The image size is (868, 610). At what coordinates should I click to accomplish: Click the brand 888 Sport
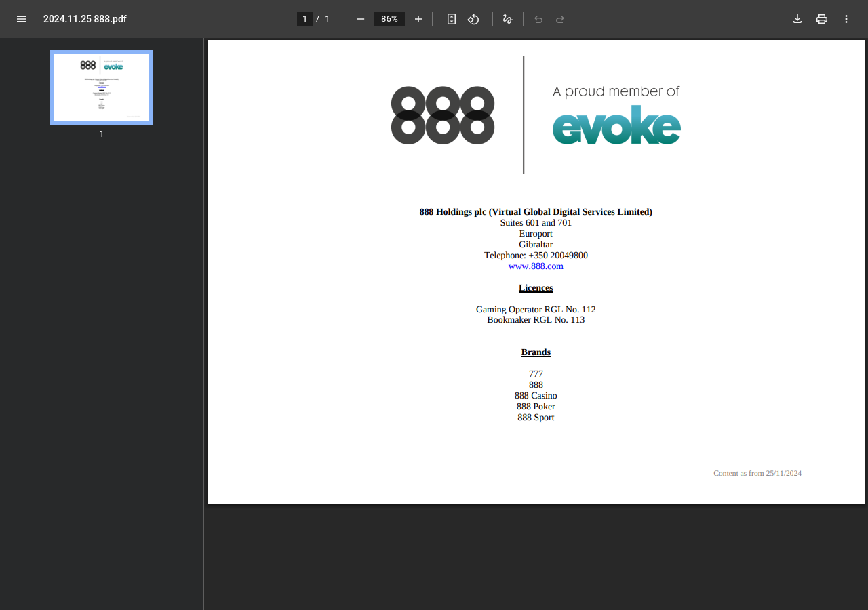pyautogui.click(x=536, y=418)
